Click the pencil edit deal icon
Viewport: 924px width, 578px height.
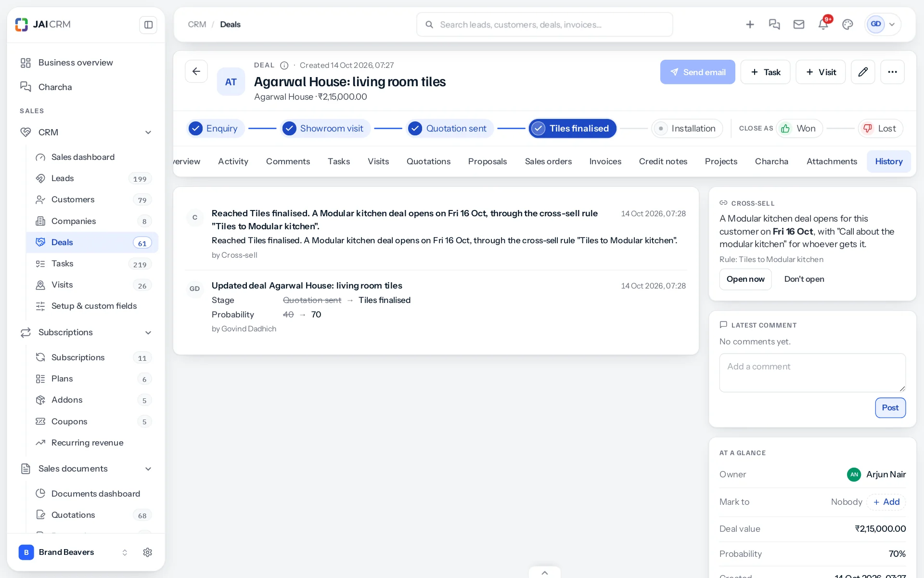863,72
